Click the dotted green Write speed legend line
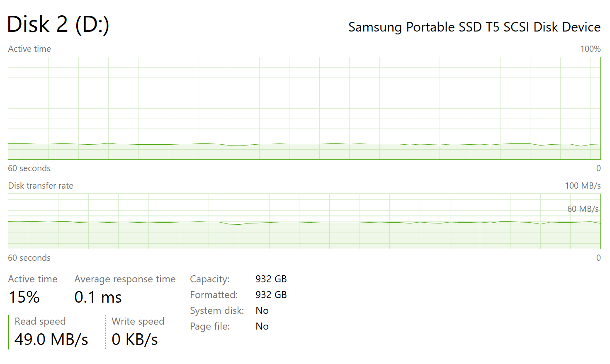 [x=106, y=332]
